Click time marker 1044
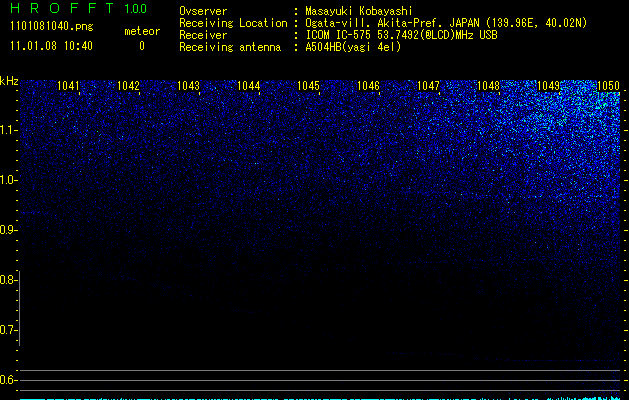The height and width of the screenshot is (400, 629). click(249, 86)
